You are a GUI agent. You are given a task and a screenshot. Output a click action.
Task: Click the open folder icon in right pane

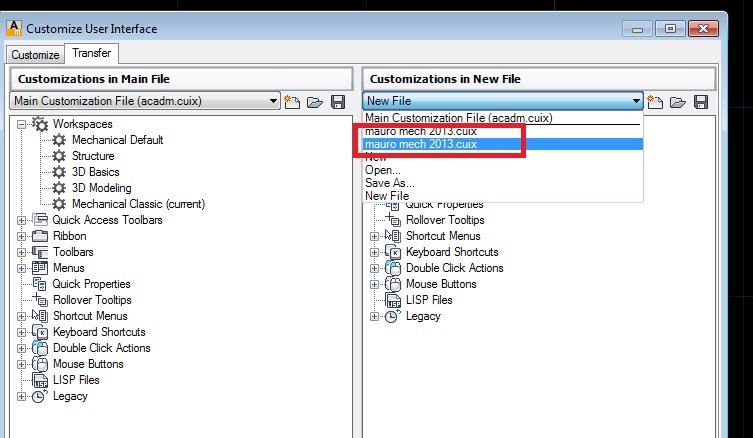[x=678, y=102]
